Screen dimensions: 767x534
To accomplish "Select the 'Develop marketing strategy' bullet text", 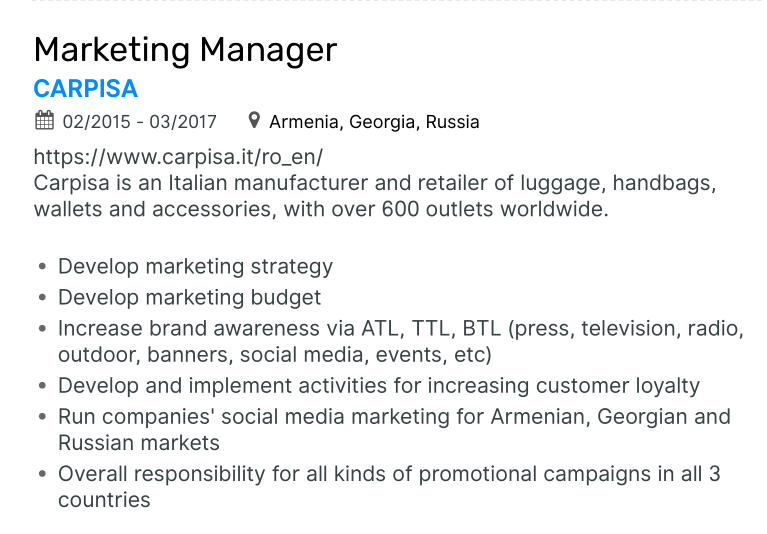I will click(x=195, y=267).
